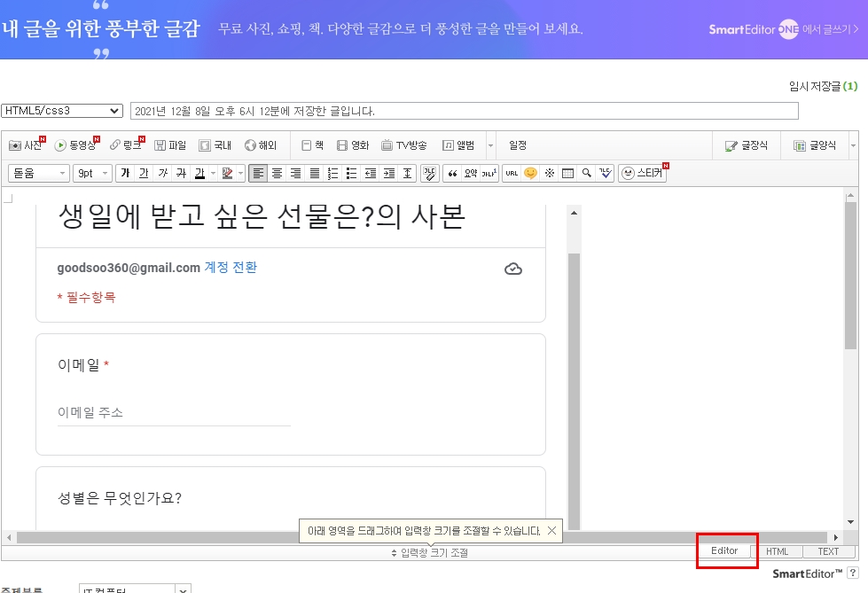The image size is (868, 593).
Task: Apply the font color
Action: pos(199,174)
